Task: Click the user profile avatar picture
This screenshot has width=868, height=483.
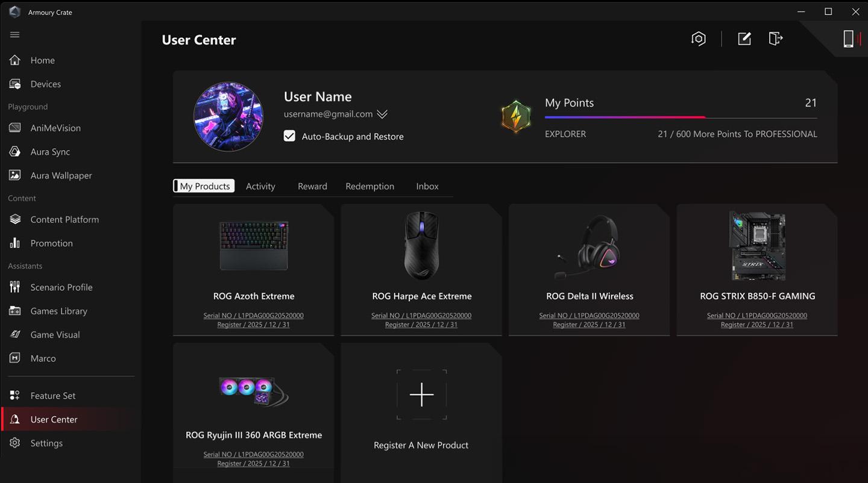Action: click(x=228, y=117)
